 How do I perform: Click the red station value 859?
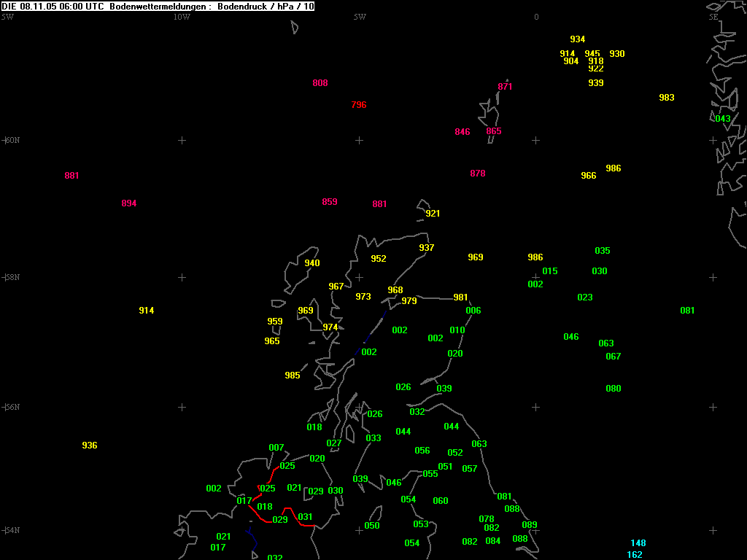point(330,202)
